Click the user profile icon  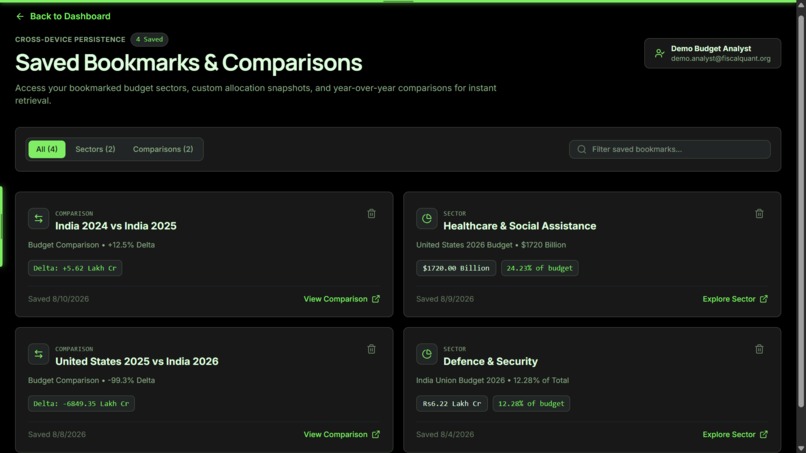[660, 53]
